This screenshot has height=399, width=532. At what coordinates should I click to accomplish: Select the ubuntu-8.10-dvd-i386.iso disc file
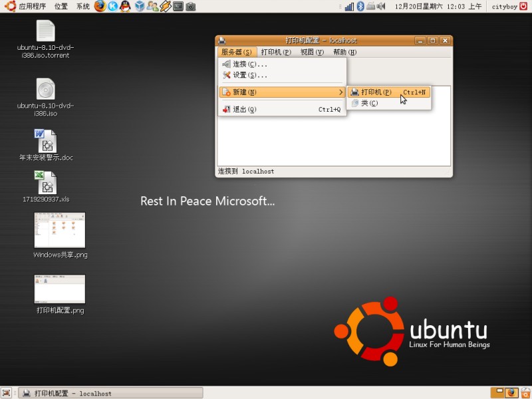tap(45, 98)
